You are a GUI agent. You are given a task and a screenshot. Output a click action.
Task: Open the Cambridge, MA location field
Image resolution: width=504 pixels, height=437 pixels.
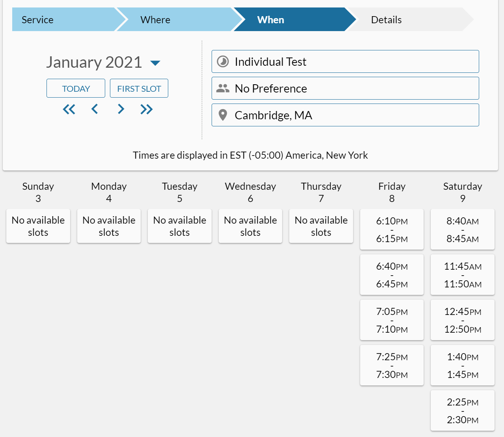[345, 115]
